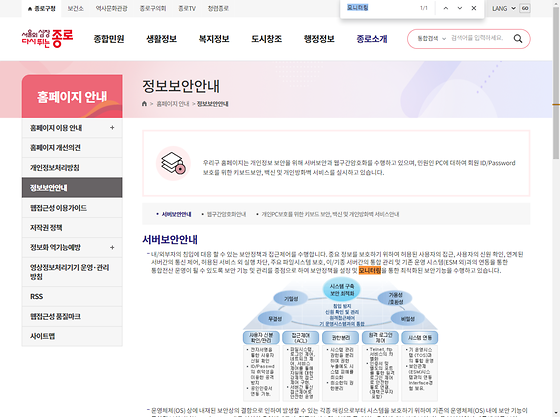560x417 pixels.
Task: Open the 도시창조 main menu
Action: click(266, 39)
